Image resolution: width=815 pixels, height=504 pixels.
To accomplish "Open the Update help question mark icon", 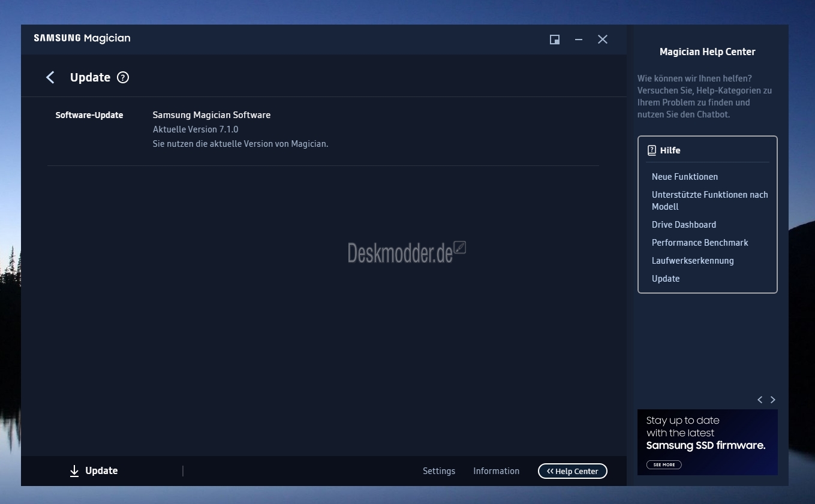I will [x=123, y=77].
